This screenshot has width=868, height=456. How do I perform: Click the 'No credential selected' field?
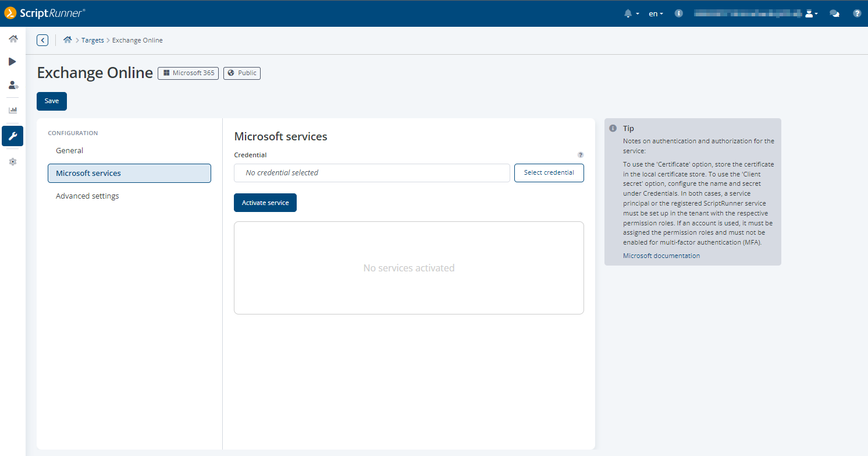pos(372,173)
